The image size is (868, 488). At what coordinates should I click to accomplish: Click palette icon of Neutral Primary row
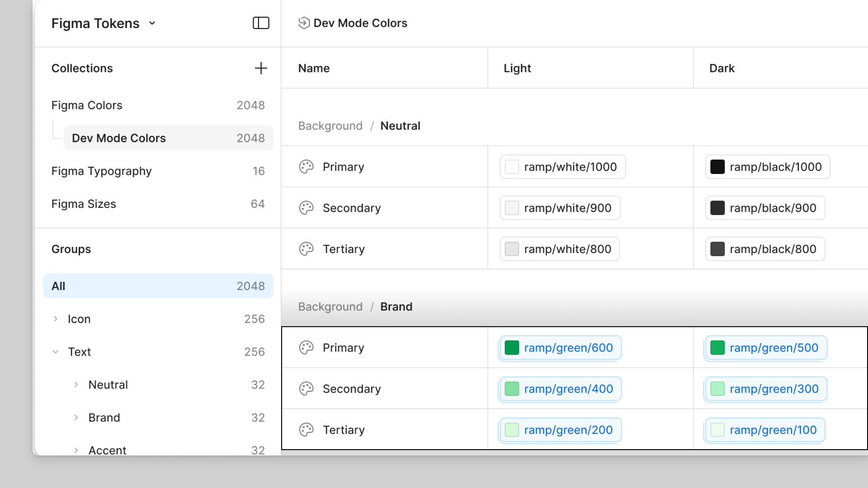pos(306,167)
